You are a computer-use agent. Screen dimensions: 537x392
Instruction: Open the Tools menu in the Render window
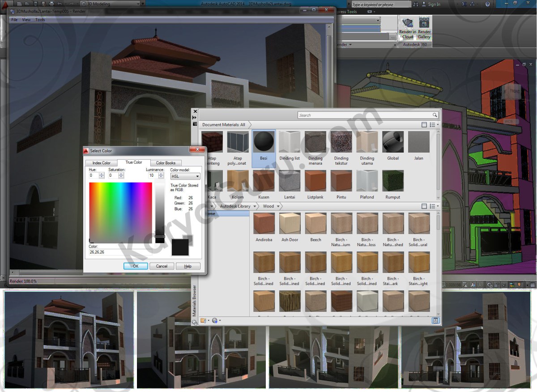tap(40, 19)
